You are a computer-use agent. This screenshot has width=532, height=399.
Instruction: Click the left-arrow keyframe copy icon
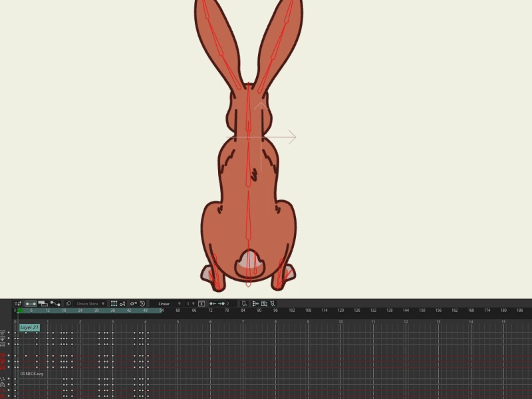pos(213,304)
